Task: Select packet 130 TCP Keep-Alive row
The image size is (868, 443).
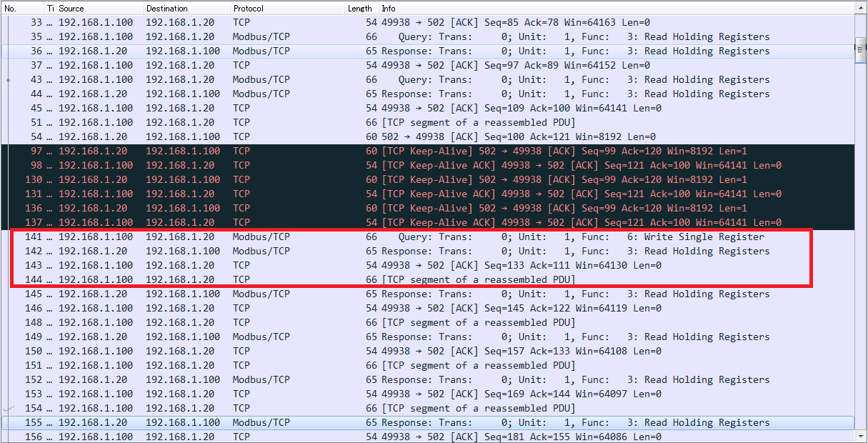Action: [x=427, y=179]
